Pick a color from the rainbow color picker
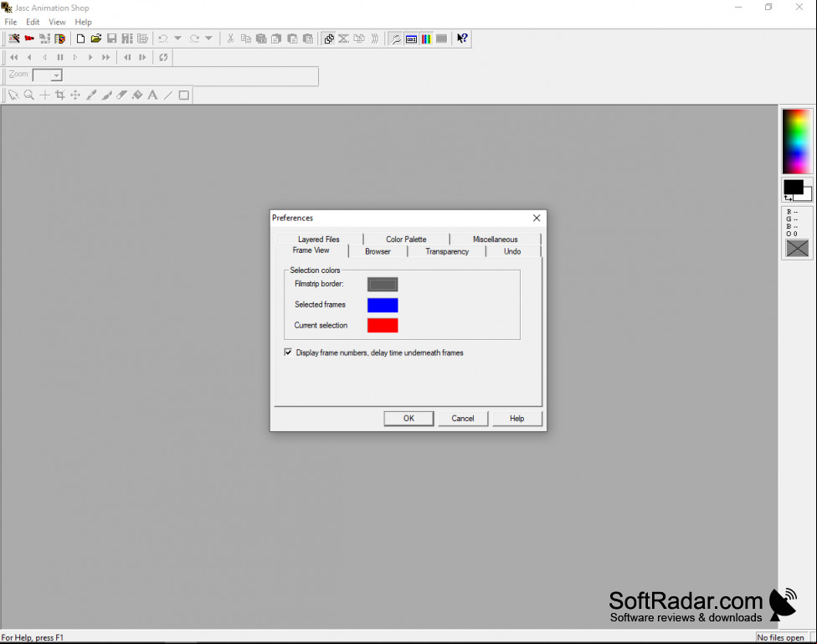Screen dimensions: 817x644 coord(797,142)
